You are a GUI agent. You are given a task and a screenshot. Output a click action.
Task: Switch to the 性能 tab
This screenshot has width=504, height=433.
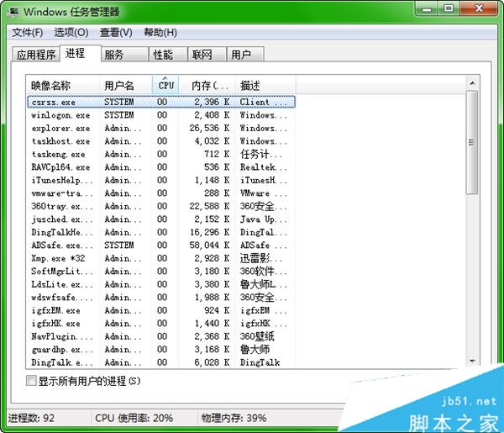168,55
